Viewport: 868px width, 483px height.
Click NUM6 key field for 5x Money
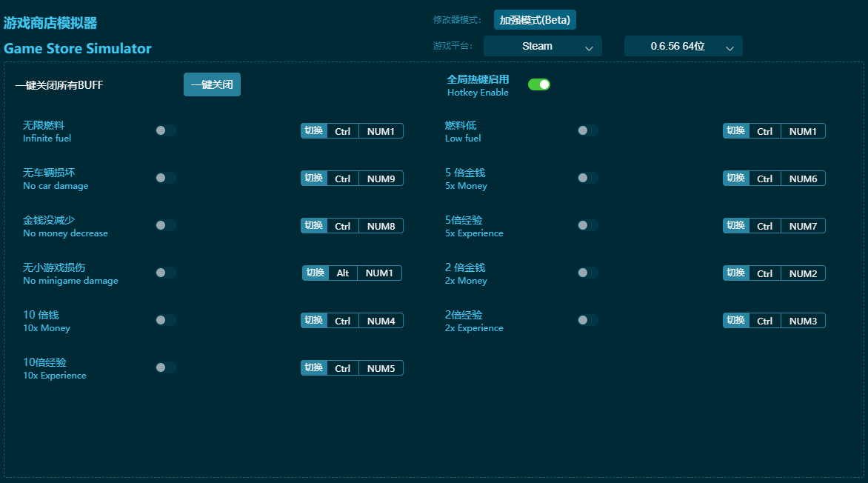(x=803, y=179)
